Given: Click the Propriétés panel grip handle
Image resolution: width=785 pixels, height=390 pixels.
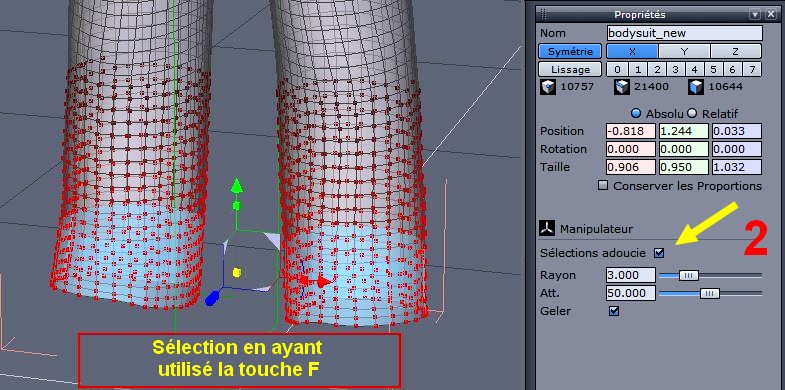Looking at the screenshot, I should coord(543,15).
